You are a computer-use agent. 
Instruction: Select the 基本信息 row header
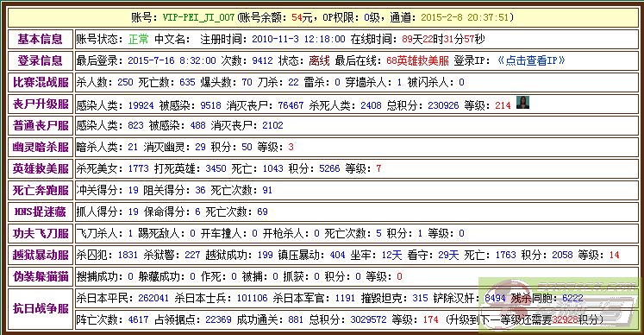click(41, 39)
